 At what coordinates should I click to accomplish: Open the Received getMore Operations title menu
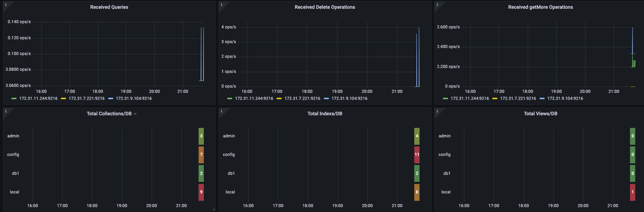pyautogui.click(x=540, y=7)
